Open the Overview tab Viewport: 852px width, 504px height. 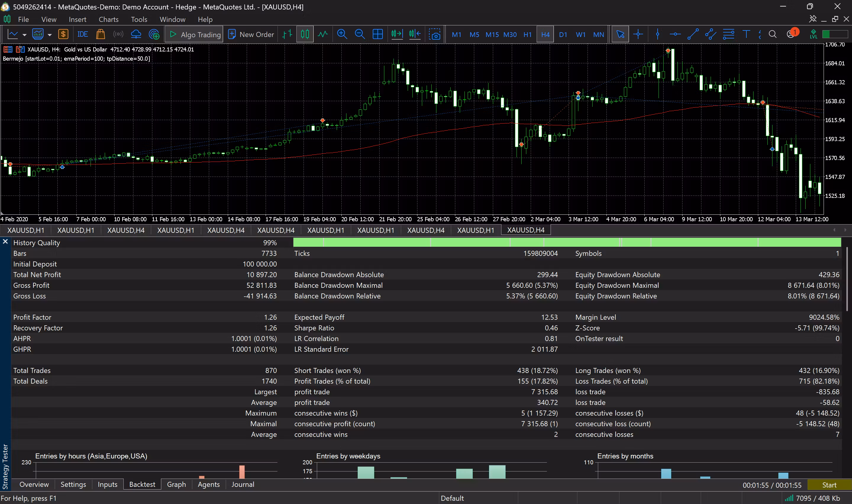34,484
